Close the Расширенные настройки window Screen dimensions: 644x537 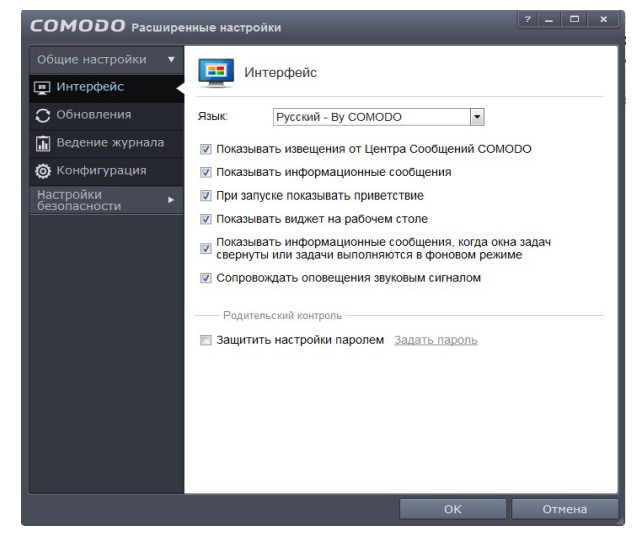[x=603, y=19]
